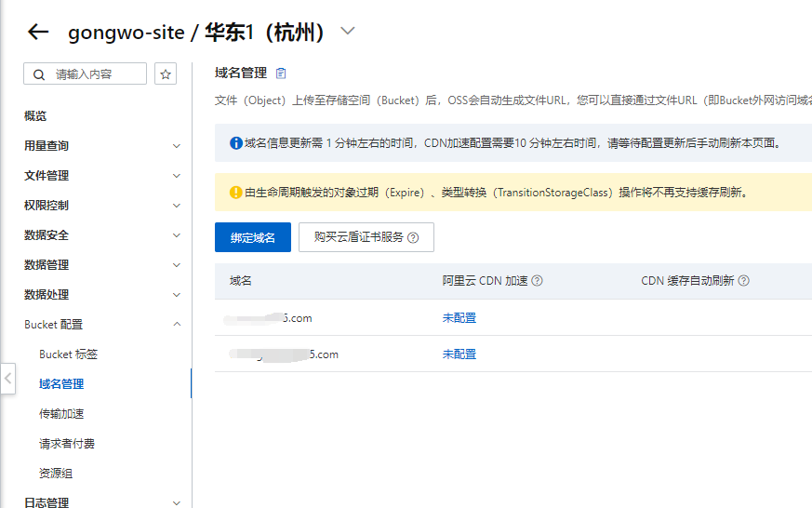This screenshot has width=812, height=508.
Task: Go back using the left arrow icon
Action: 38,32
